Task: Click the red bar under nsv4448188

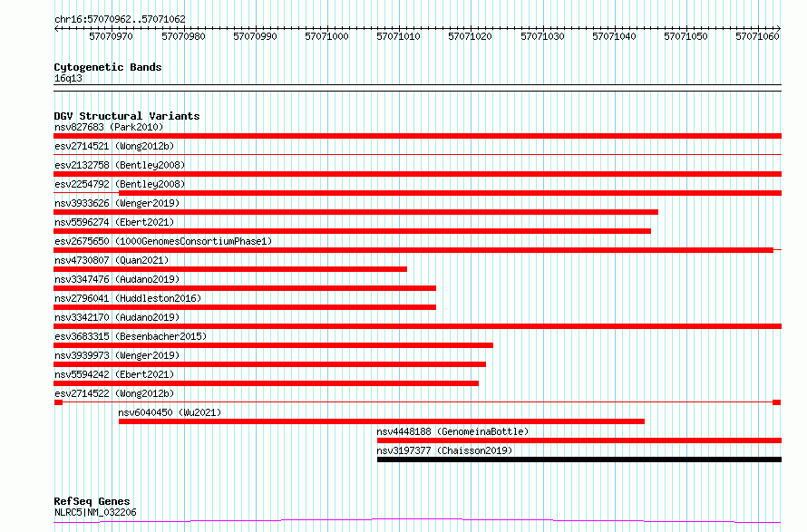Action: click(x=579, y=440)
